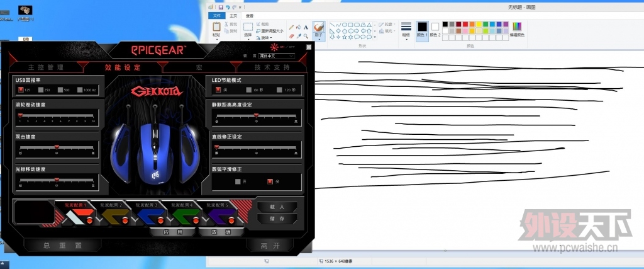
Task: Select the Text tool in Paint
Action: tap(306, 27)
